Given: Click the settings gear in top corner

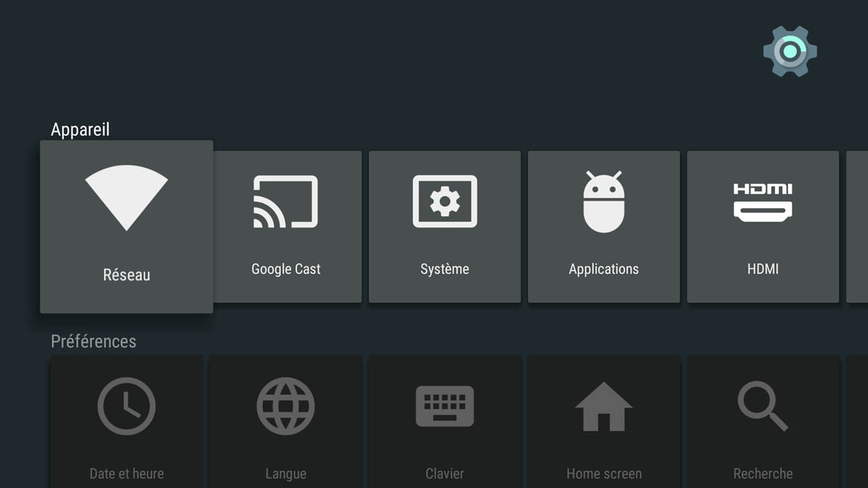Looking at the screenshot, I should click(790, 51).
